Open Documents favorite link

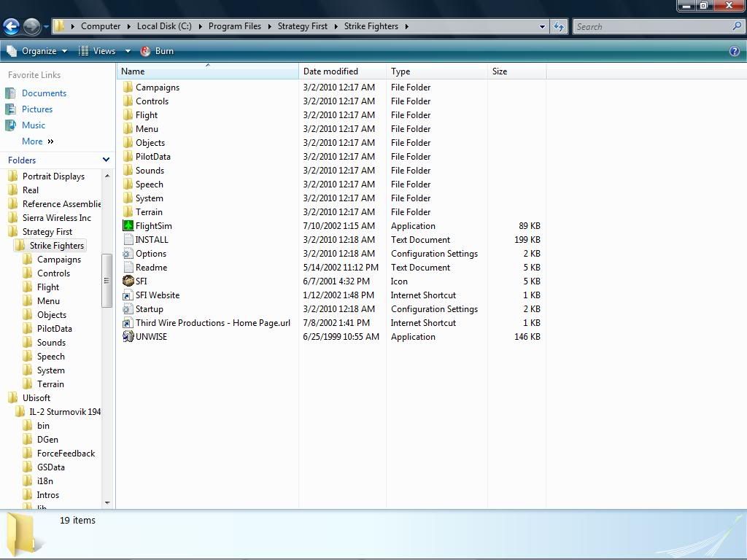[x=44, y=93]
